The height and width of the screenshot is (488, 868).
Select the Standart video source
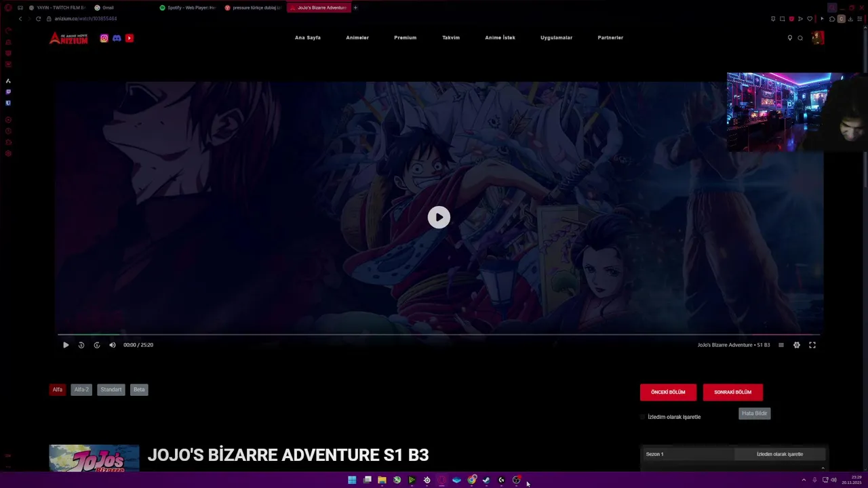(111, 390)
